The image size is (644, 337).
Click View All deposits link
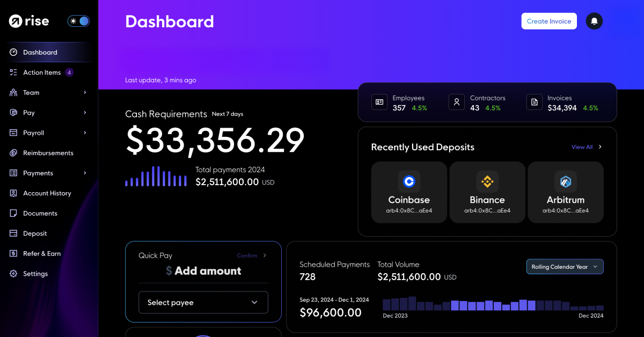click(x=582, y=147)
